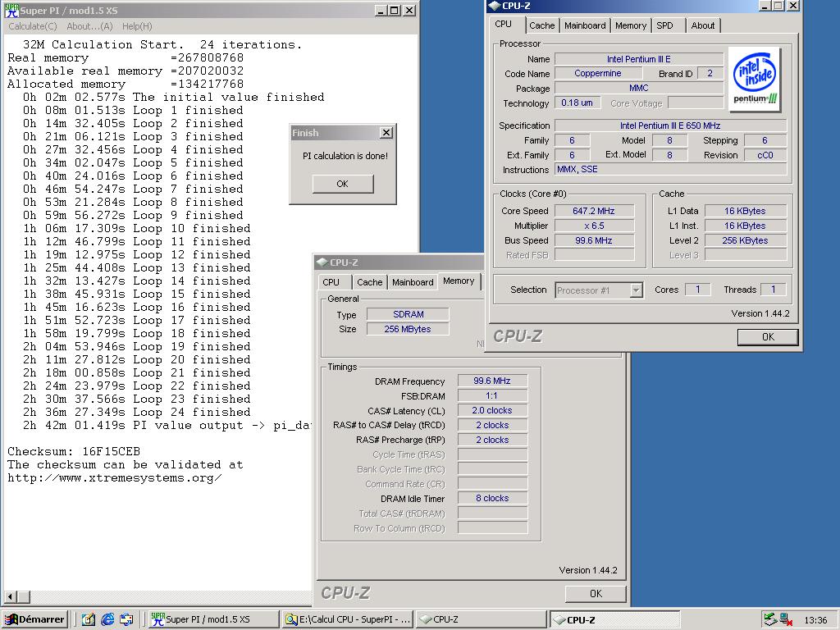This screenshot has width=840, height=630.
Task: Select Mainboard tab in CPU-Z Memory window
Action: pyautogui.click(x=413, y=282)
